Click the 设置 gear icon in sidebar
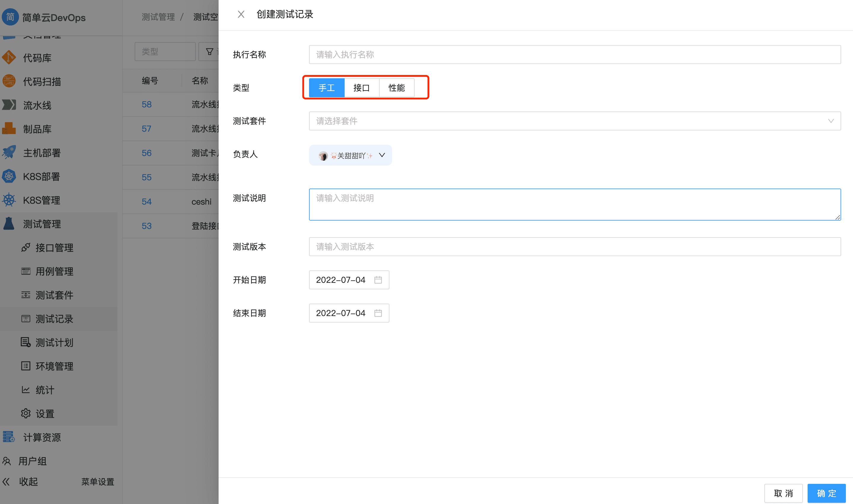 click(26, 413)
